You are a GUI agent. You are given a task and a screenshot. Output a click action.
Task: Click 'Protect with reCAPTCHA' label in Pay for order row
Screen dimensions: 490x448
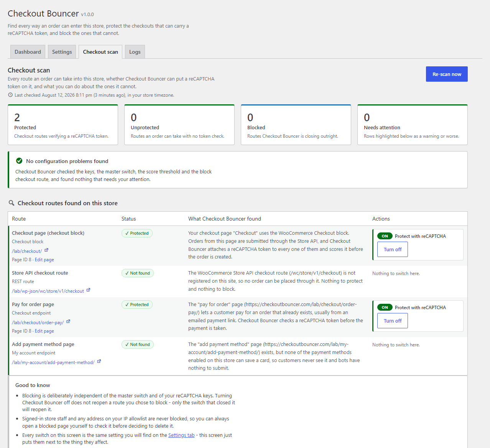(420, 308)
